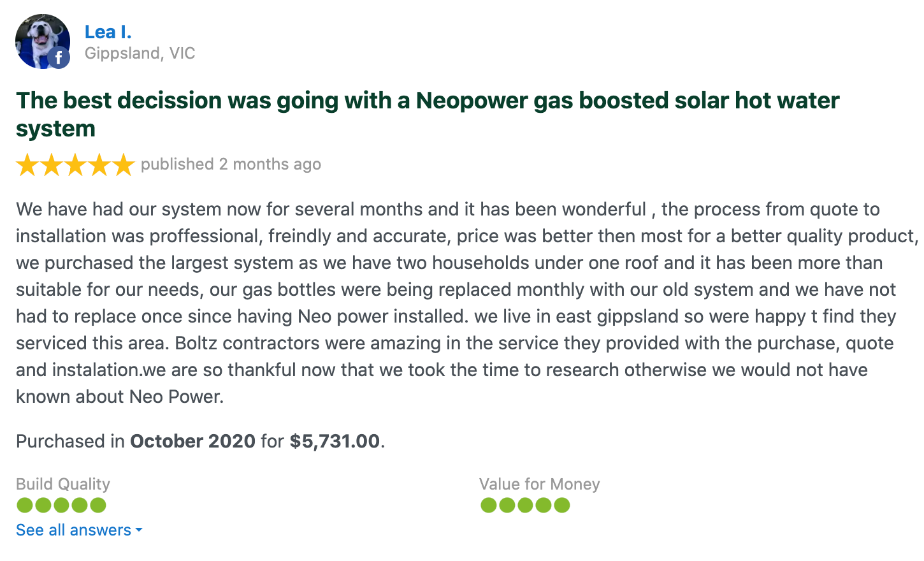Expand the 'See all answers' link
This screenshot has height=561, width=924.
79,530
